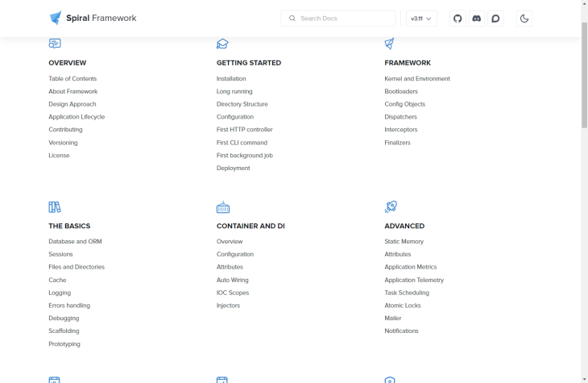Click the Framework rocket icon
Image resolution: width=588 pixels, height=383 pixels.
pyautogui.click(x=390, y=44)
